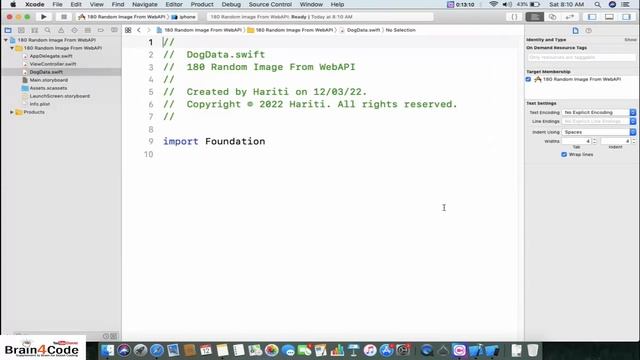This screenshot has width=640, height=360.
Task: Open the related items grid menu
Action: coord(128,30)
